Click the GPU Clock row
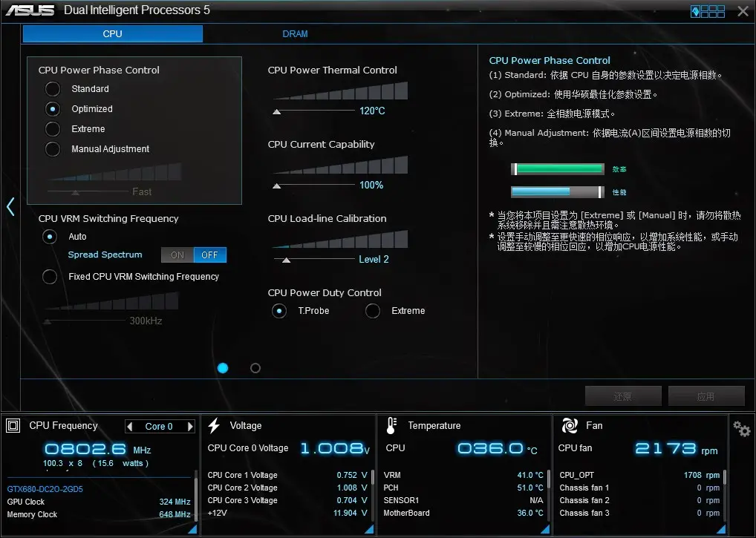756x538 pixels. click(x=99, y=502)
